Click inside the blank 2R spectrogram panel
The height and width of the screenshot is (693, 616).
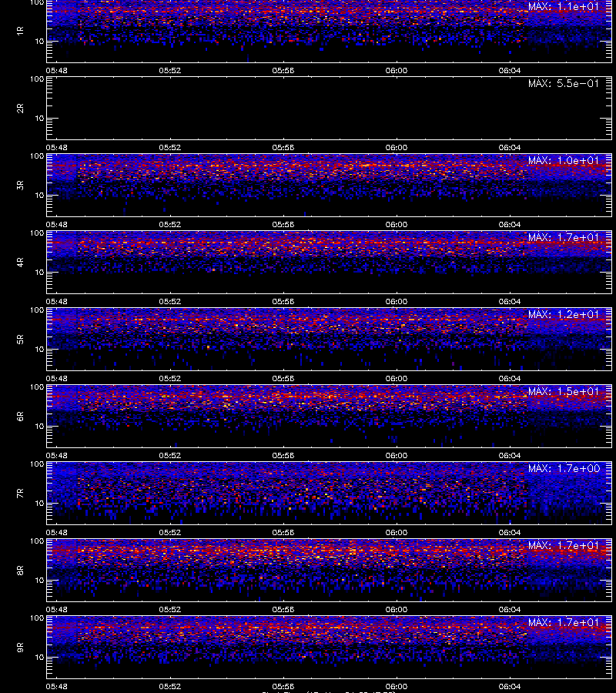pos(330,109)
